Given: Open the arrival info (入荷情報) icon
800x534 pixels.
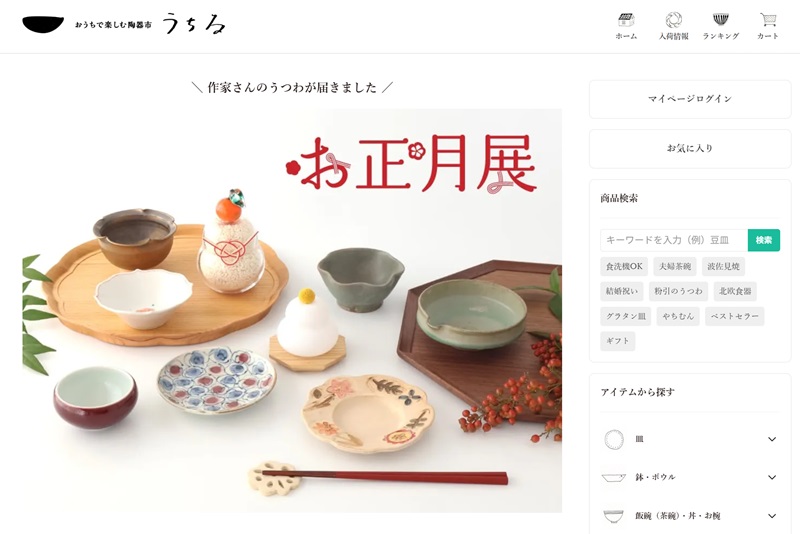Looking at the screenshot, I should 673,20.
